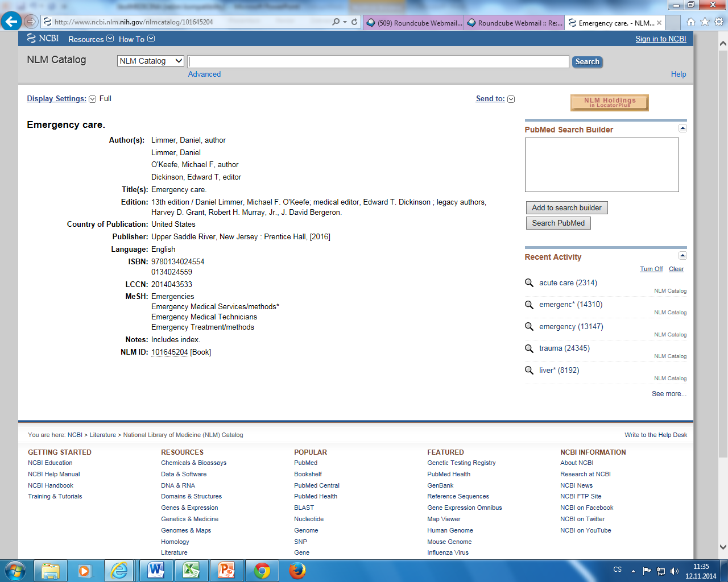728x582 pixels.
Task: Open browser tools gear icon
Action: (719, 22)
